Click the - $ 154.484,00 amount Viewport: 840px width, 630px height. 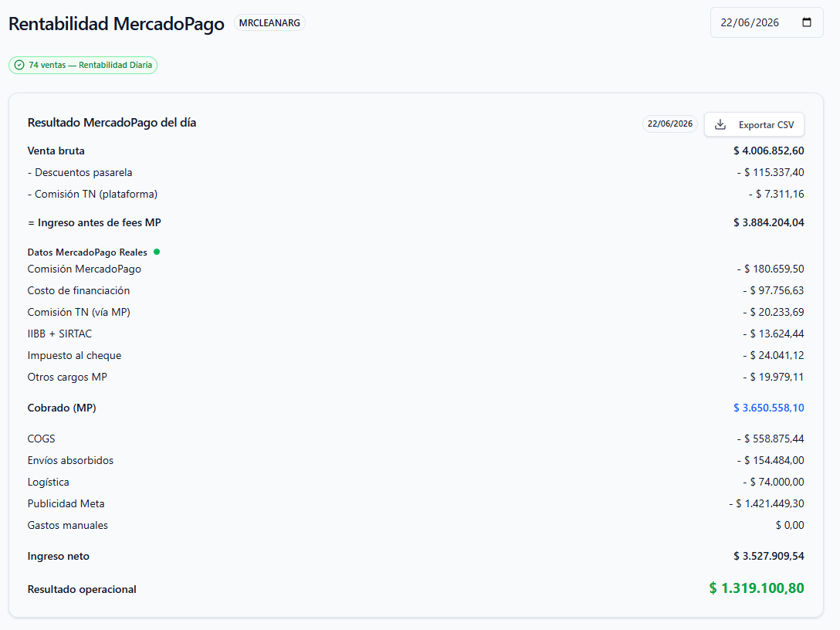click(771, 461)
